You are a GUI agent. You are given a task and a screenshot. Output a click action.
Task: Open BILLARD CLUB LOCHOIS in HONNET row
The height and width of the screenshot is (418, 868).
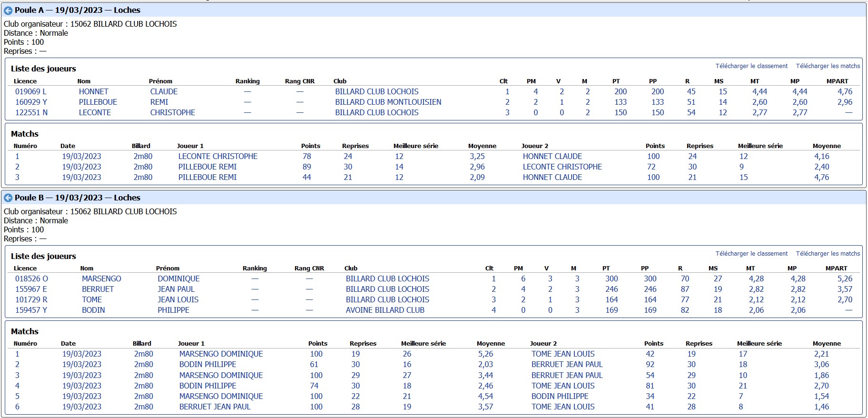[377, 91]
